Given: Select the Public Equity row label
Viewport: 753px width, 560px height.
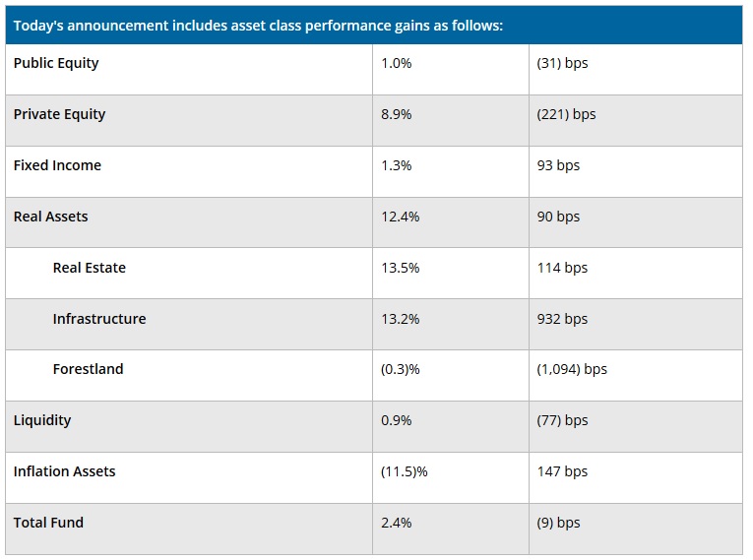Looking at the screenshot, I should 56,63.
